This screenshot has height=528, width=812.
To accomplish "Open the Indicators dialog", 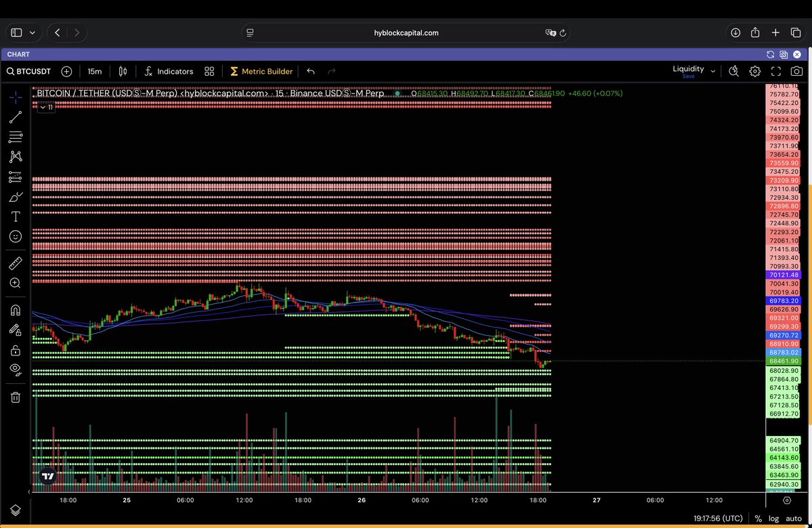I will click(169, 72).
